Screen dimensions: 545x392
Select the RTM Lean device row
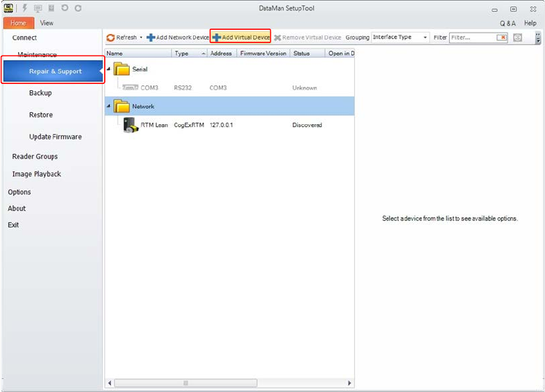click(229, 125)
